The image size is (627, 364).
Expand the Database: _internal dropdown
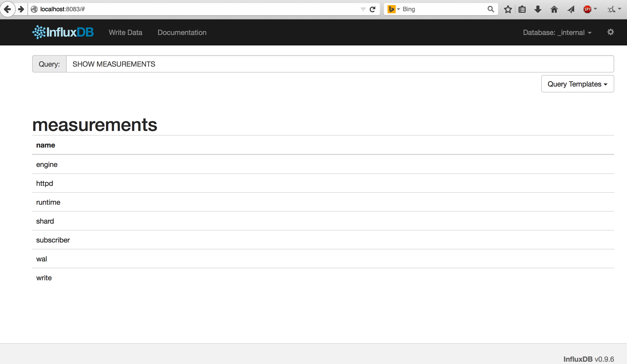tap(557, 32)
